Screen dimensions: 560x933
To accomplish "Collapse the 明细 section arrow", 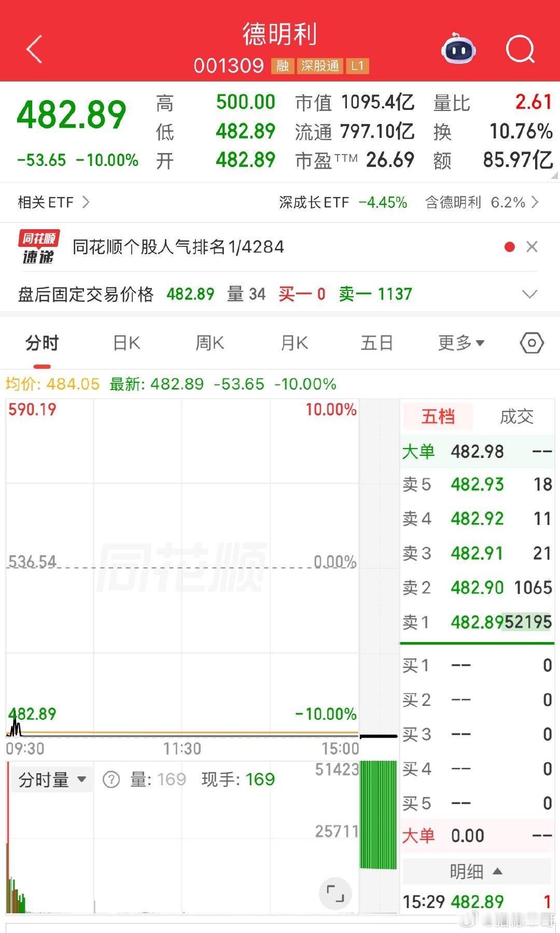I will tap(497, 871).
